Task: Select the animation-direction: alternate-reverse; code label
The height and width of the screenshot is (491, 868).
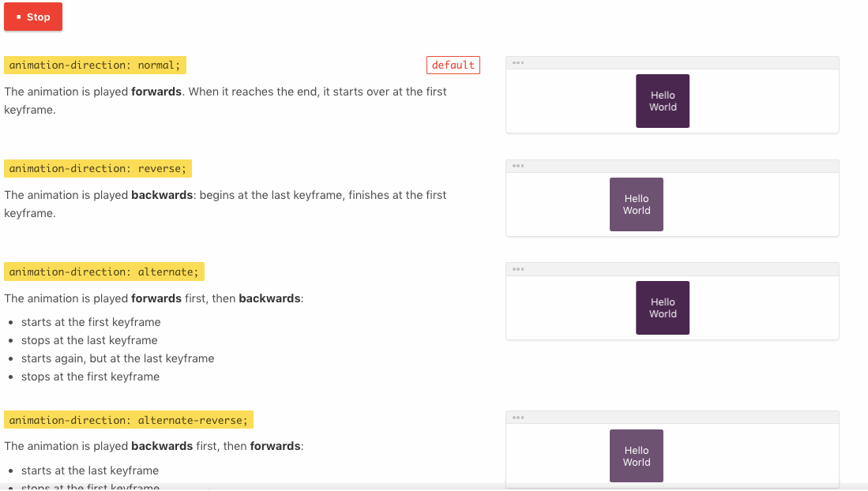Action: click(129, 420)
